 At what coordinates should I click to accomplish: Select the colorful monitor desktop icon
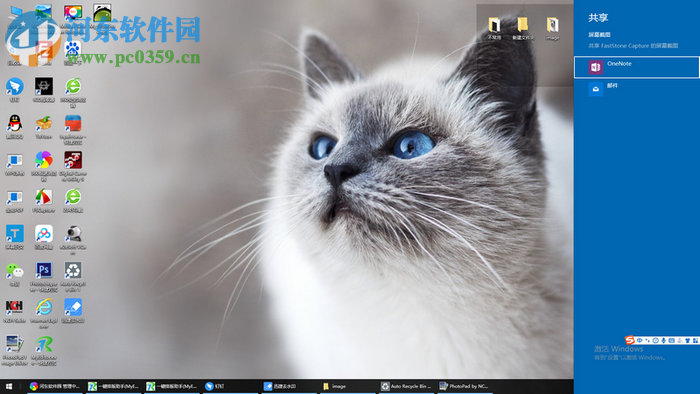[x=73, y=13]
